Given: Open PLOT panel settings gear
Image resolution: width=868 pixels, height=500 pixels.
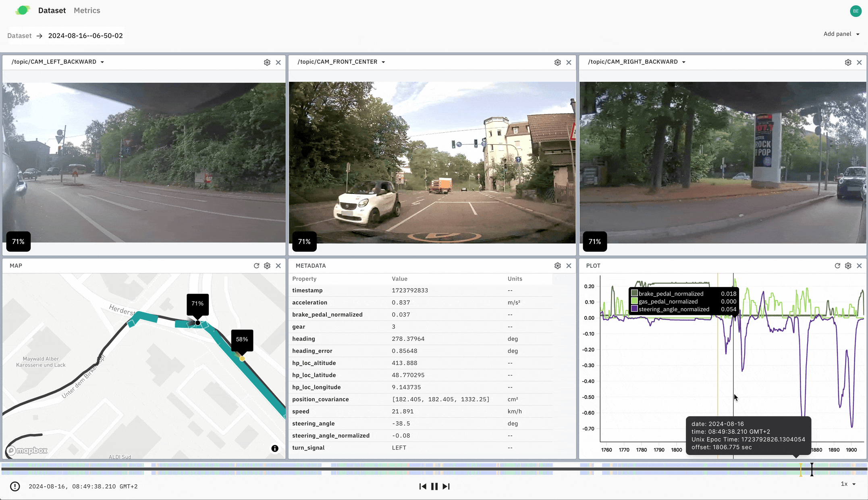Looking at the screenshot, I should pos(848,266).
